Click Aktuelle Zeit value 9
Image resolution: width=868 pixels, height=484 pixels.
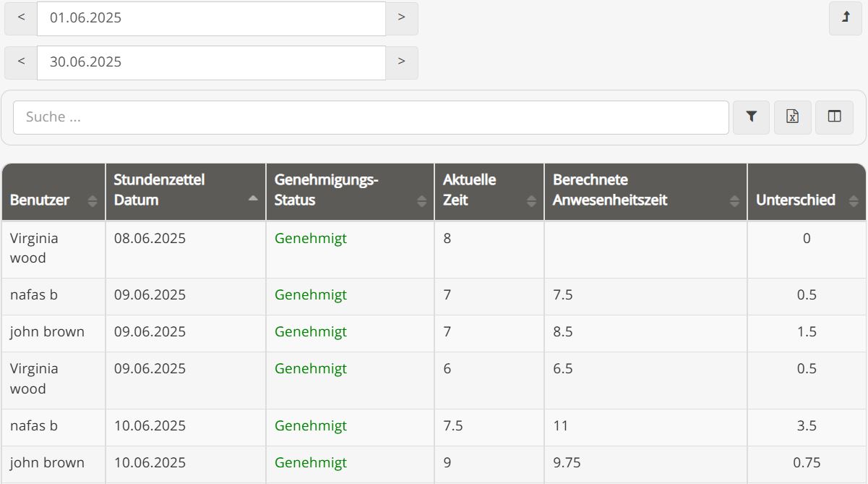(447, 462)
